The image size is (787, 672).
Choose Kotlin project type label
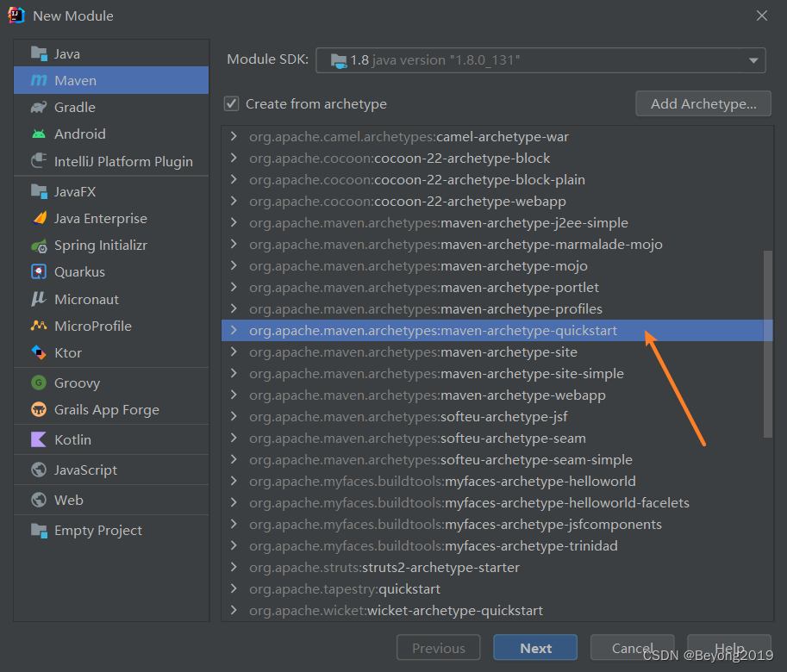click(72, 439)
